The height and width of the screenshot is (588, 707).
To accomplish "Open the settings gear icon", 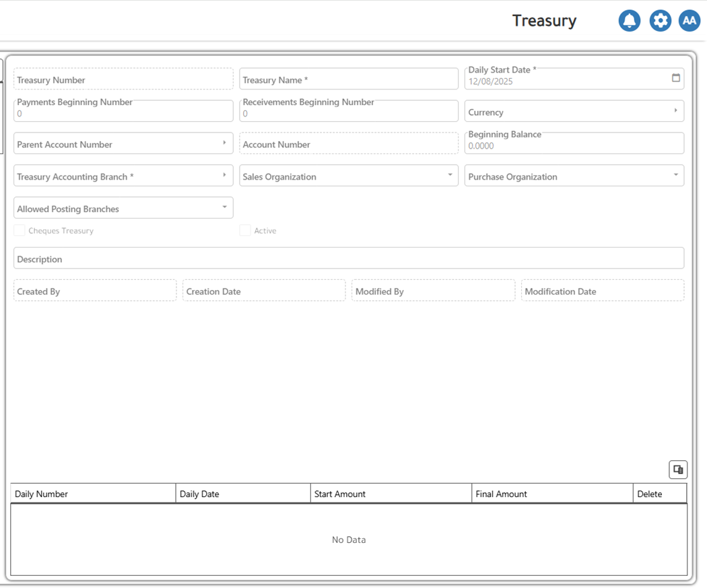I will (x=660, y=21).
